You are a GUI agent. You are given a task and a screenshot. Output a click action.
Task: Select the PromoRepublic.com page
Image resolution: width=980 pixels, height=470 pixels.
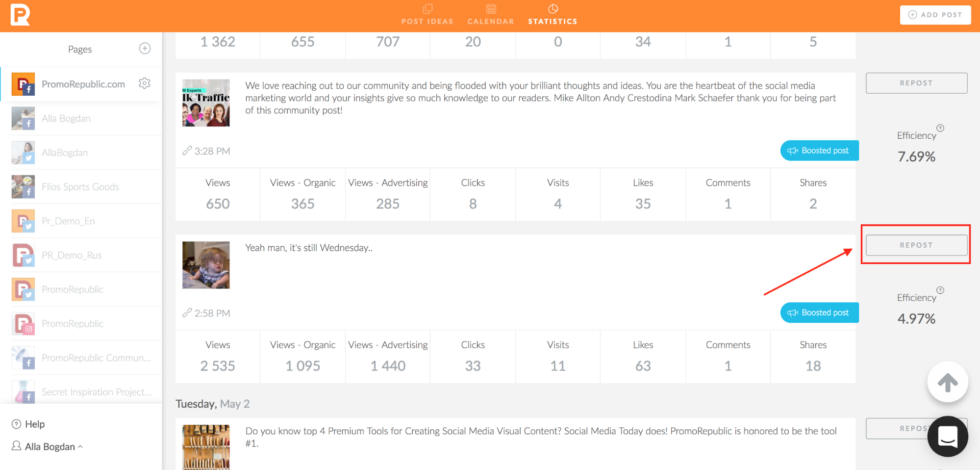pos(81,84)
